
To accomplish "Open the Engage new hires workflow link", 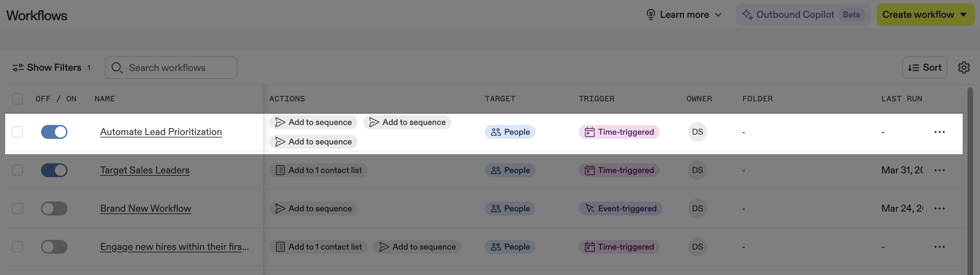I will pos(174,247).
